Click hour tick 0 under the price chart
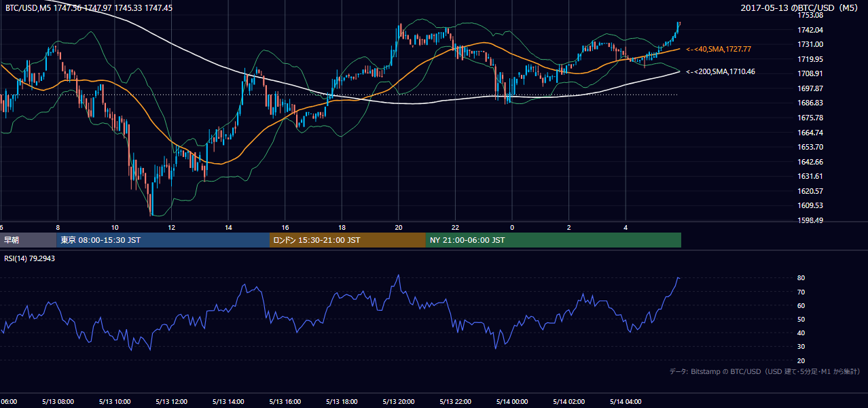Viewport: 868px width, 408px height. [x=512, y=228]
